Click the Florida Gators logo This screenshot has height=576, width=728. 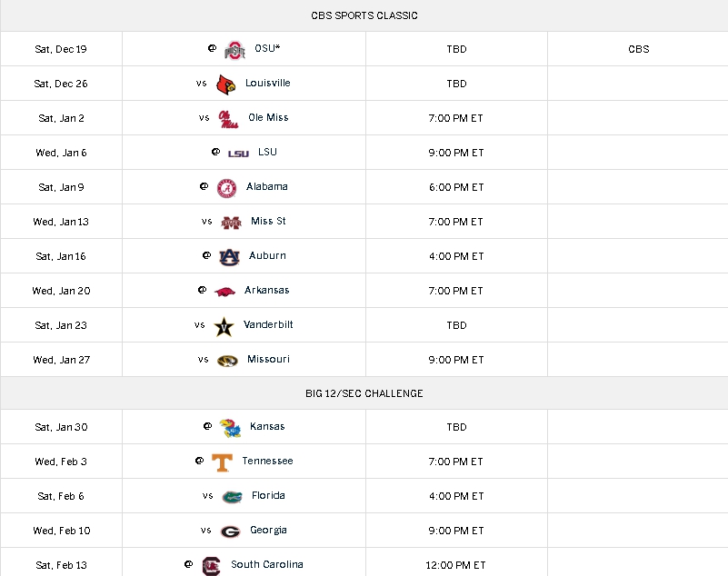point(232,497)
